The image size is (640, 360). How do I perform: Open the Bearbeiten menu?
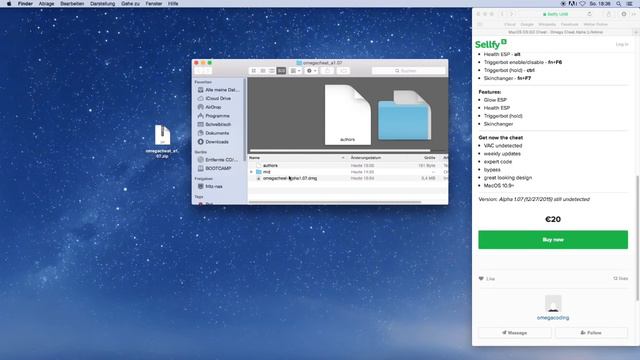click(72, 4)
